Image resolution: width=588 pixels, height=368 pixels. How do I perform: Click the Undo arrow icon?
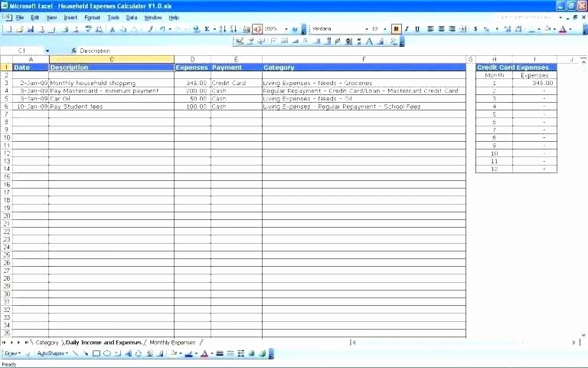(162, 29)
